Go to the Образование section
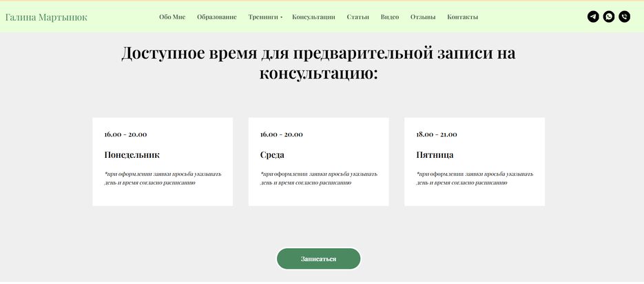This screenshot has height=284, width=644. (x=216, y=17)
